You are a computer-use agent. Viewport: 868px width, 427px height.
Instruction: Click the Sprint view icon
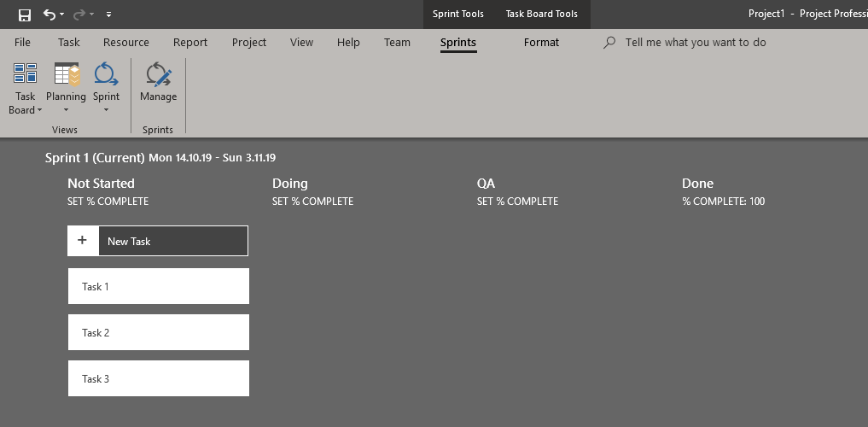[x=106, y=75]
